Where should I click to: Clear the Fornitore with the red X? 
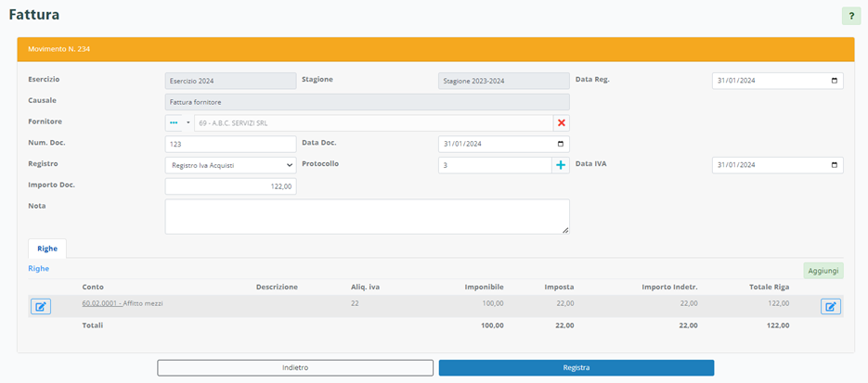(561, 122)
